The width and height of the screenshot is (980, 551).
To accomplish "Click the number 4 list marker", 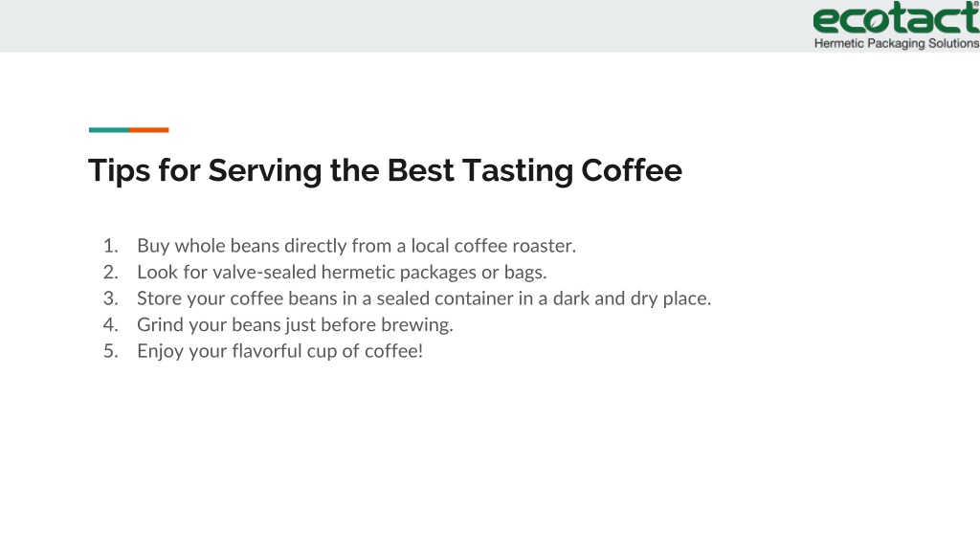I will (111, 325).
